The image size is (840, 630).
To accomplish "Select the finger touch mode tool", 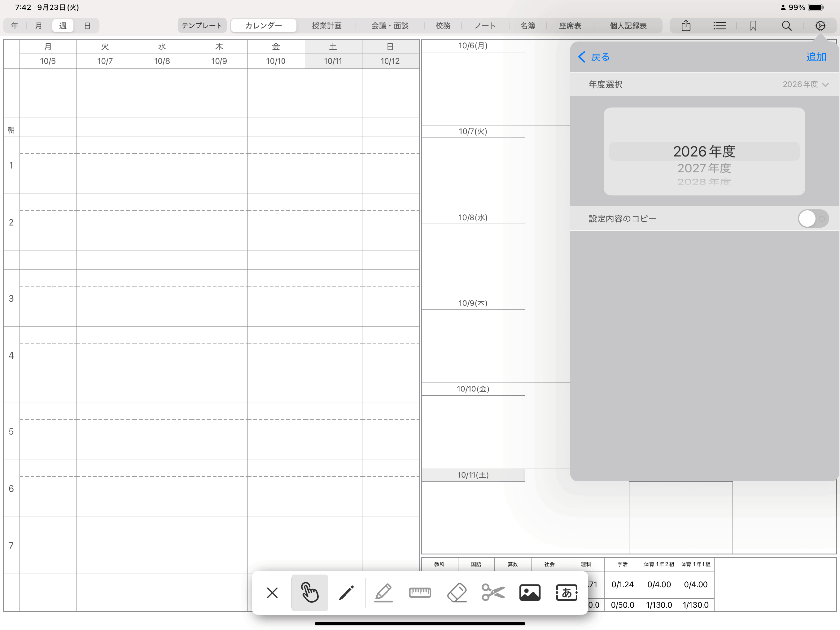I will coord(309,592).
